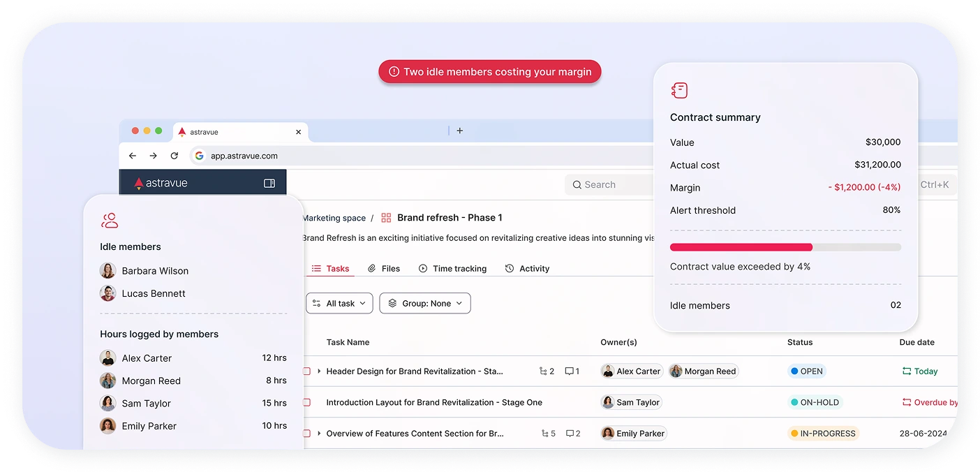Image resolution: width=980 pixels, height=472 pixels.
Task: Click the contract value progress bar
Action: (x=785, y=247)
